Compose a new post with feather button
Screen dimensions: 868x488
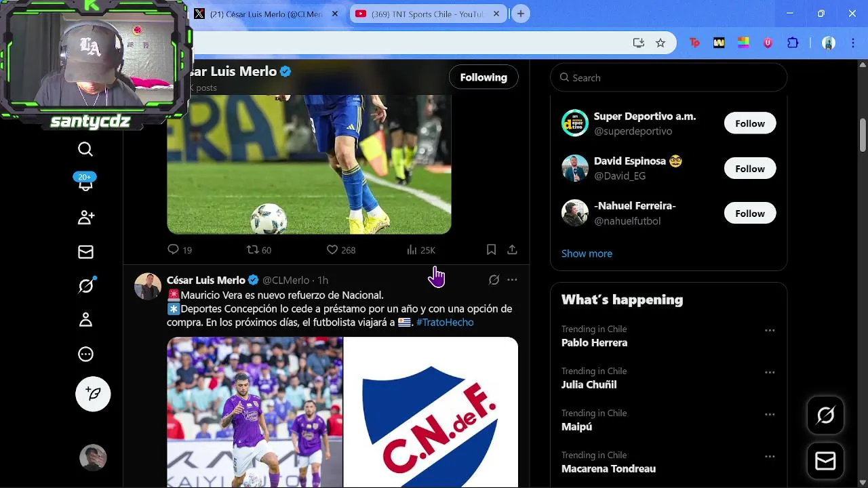click(x=93, y=394)
